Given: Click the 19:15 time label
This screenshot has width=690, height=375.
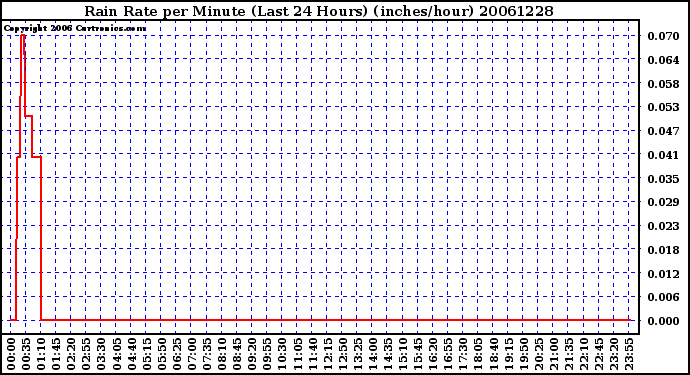Looking at the screenshot, I should tap(508, 354).
